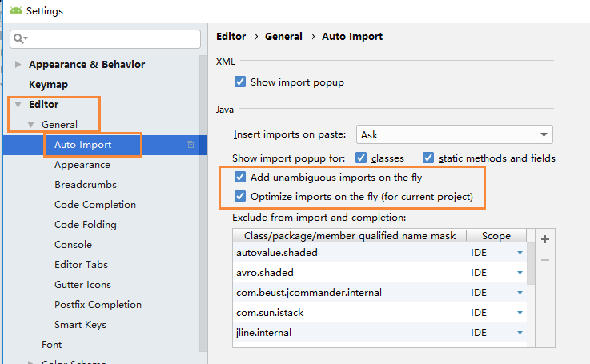
Task: Expand the Appearance & Behavior tree node
Action: pyautogui.click(x=18, y=65)
